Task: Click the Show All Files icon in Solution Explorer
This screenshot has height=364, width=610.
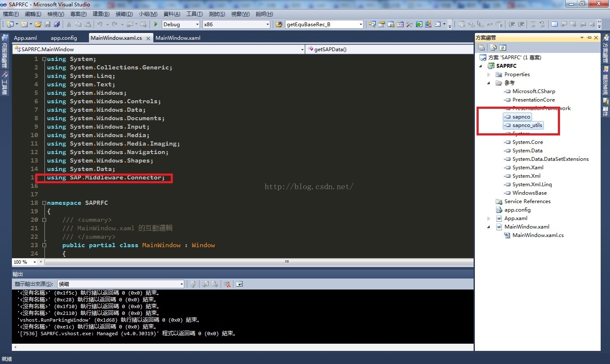Action: point(493,48)
